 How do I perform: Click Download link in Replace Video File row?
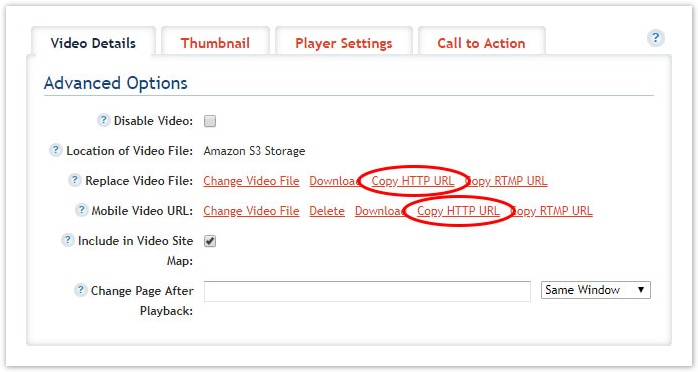334,181
